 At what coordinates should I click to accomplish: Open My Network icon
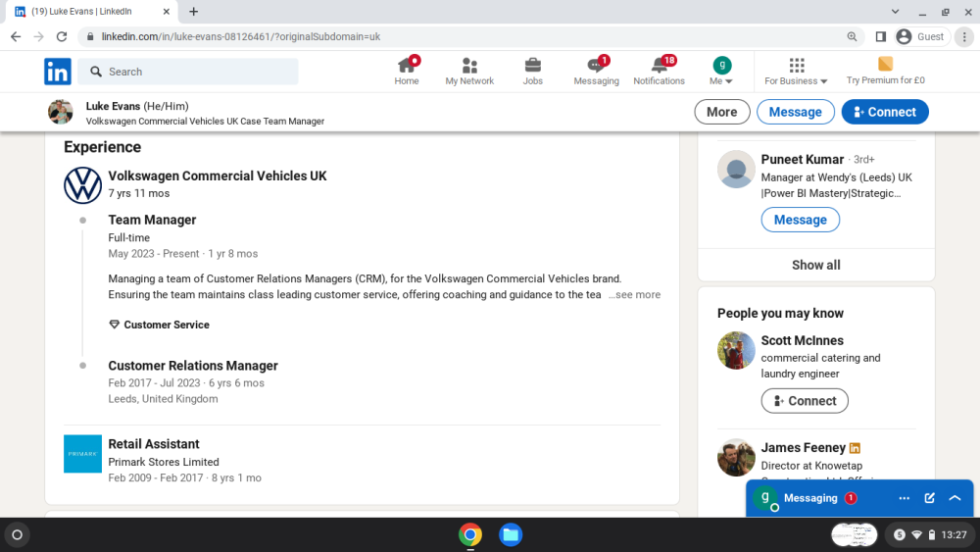[x=469, y=71]
